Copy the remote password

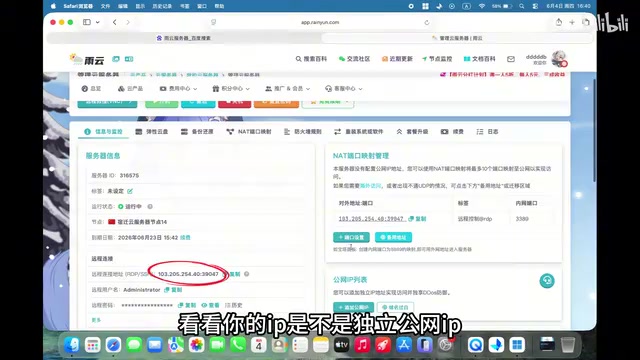tap(187, 305)
